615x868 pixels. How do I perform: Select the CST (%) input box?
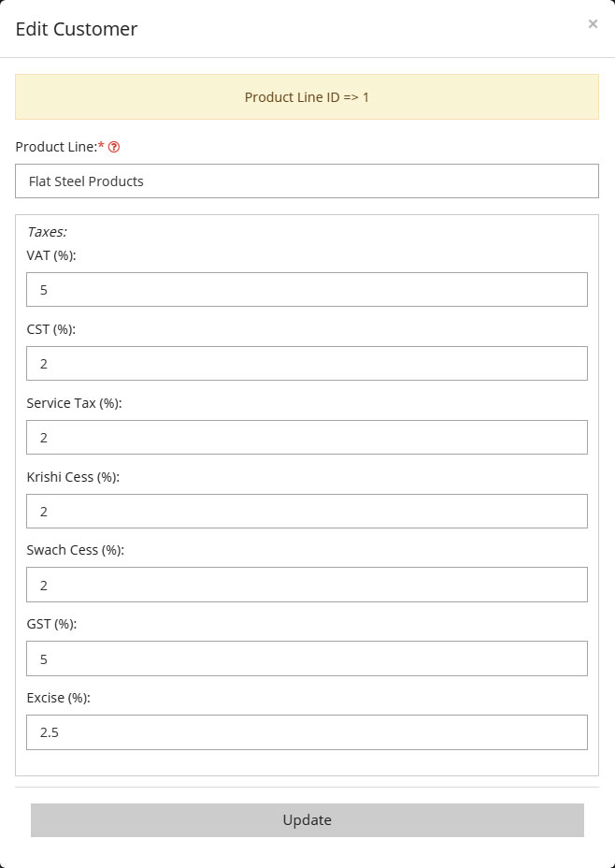click(307, 363)
